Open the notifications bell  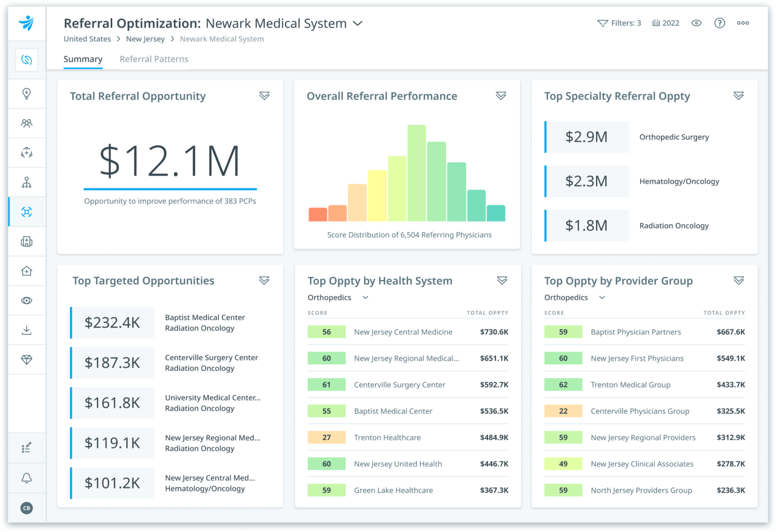coord(27,478)
